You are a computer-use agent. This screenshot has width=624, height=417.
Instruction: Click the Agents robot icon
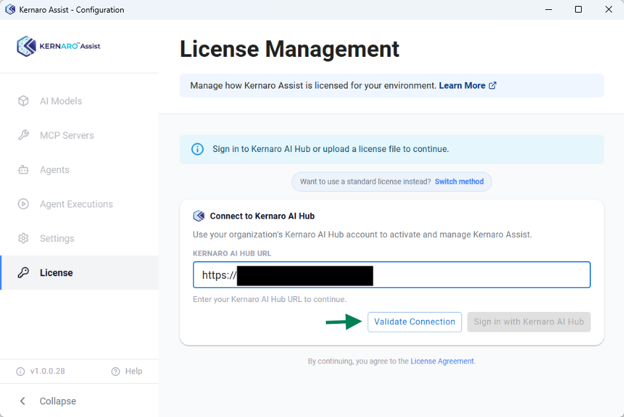tap(23, 170)
